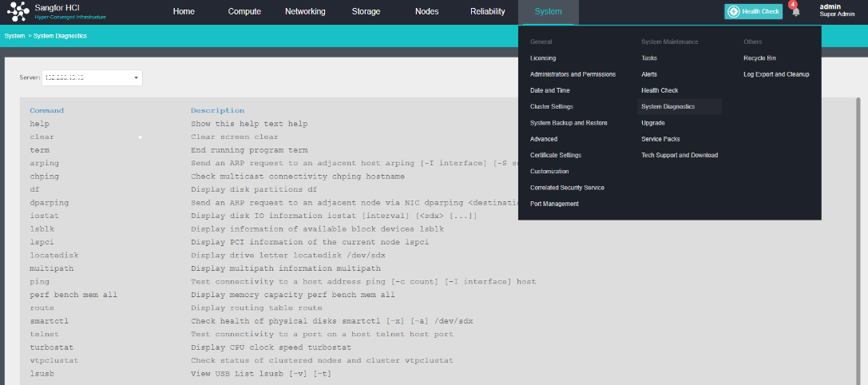Open Log Export and Cleanup

[776, 74]
